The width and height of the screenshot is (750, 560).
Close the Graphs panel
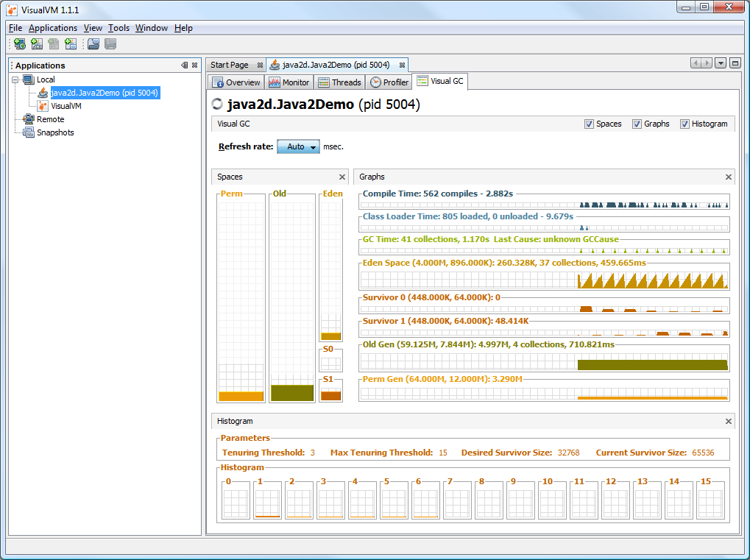coord(729,177)
